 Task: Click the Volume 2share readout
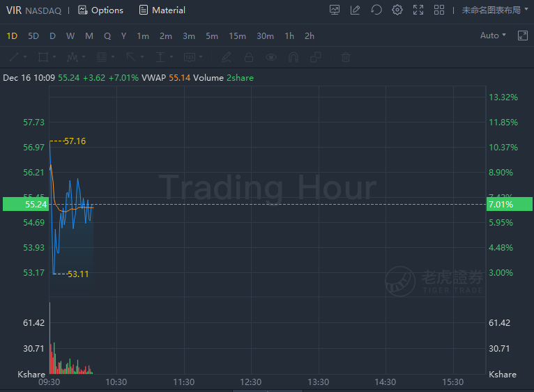click(223, 77)
